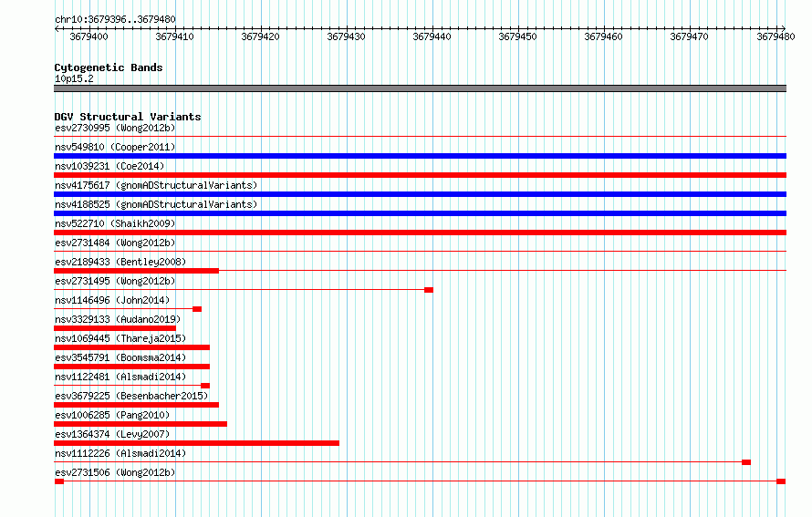The image size is (812, 517).
Task: Click ruler position 3679410
Action: pos(175,36)
